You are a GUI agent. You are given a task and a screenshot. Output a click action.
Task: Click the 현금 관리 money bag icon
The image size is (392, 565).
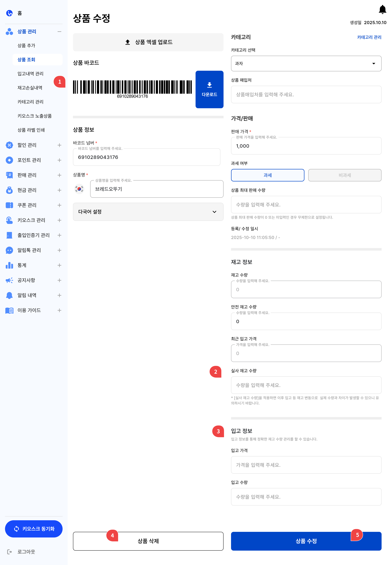9,190
